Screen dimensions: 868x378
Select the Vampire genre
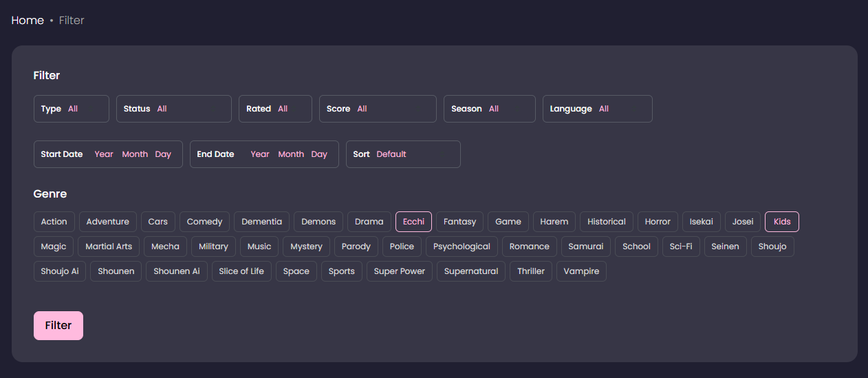point(581,271)
